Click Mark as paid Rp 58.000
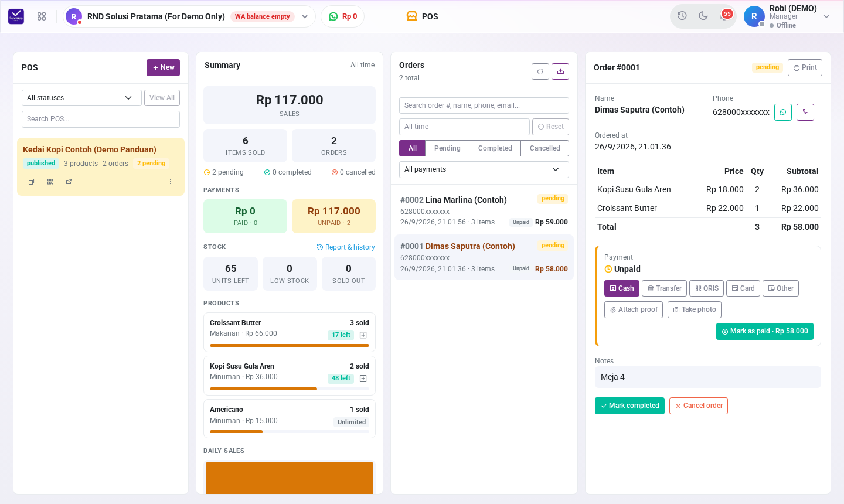This screenshot has height=504, width=844. click(x=765, y=331)
